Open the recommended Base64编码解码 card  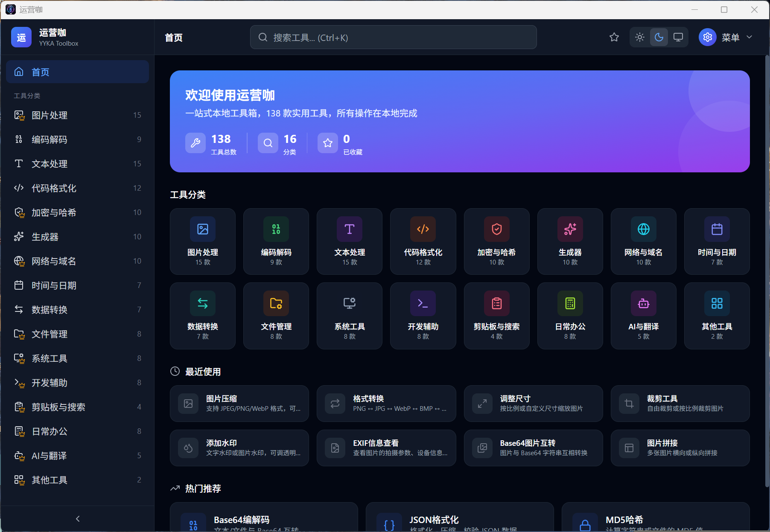264,517
